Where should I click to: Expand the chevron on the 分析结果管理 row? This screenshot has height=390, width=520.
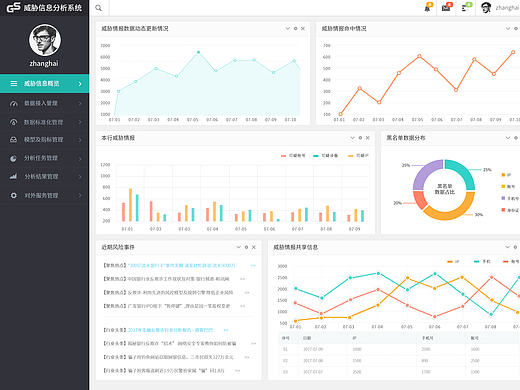pos(80,177)
